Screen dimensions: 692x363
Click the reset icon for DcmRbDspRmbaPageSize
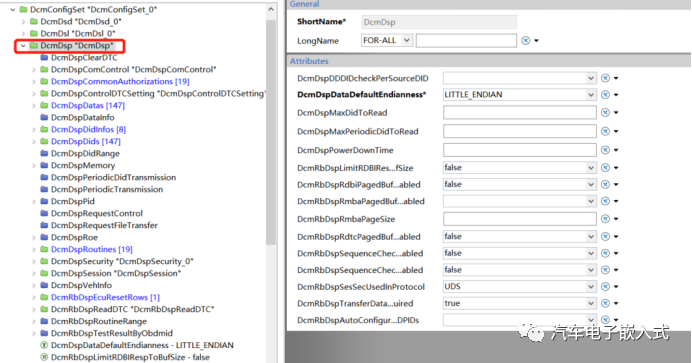(606, 219)
